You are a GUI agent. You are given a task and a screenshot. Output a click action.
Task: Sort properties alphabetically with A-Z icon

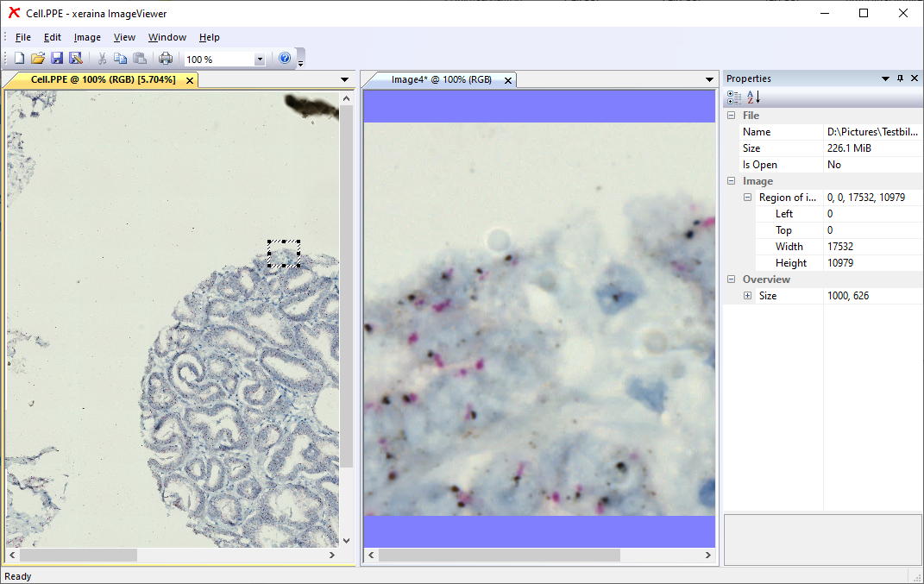[753, 97]
